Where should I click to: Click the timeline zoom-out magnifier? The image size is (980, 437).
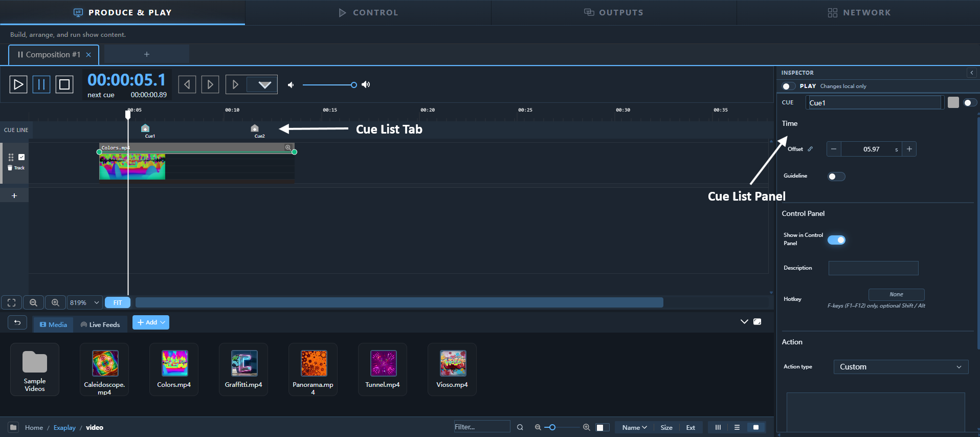pos(33,302)
